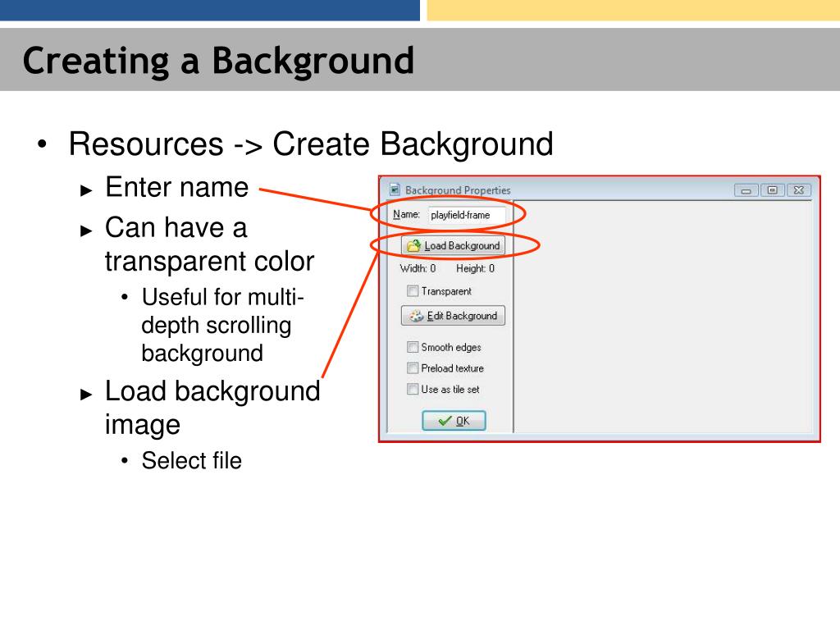Click the Creating a Background heading

[x=218, y=61]
